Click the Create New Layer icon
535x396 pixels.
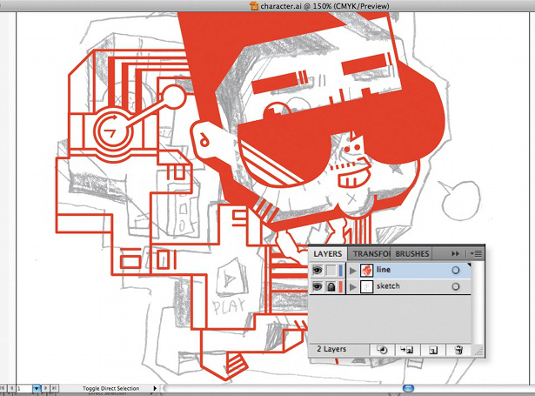point(433,350)
